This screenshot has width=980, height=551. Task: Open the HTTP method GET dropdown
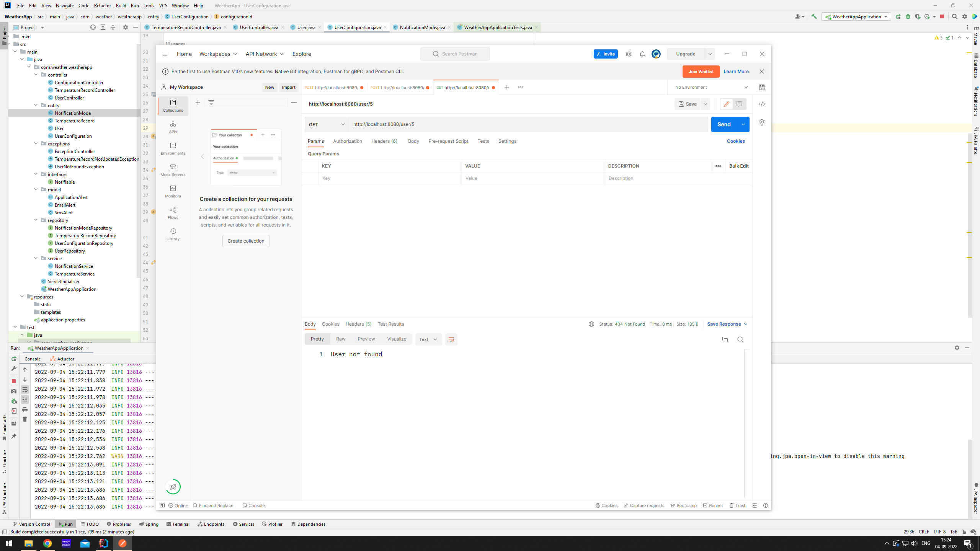coord(327,124)
